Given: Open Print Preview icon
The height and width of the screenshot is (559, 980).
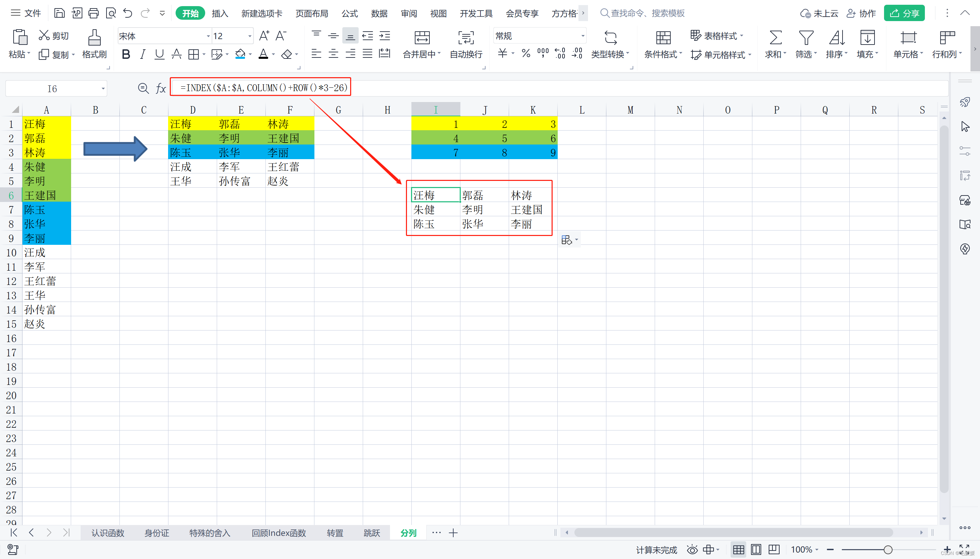Looking at the screenshot, I should click(x=111, y=14).
